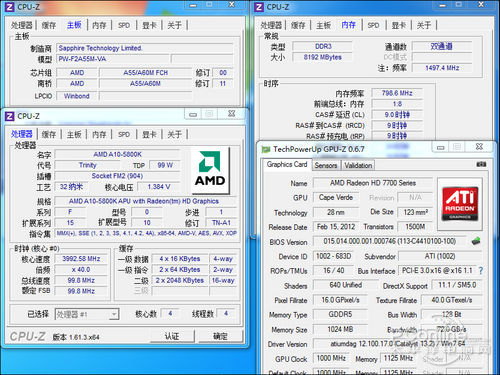
Task: Switch to 缓存 tab in processor window
Action: coord(49,134)
